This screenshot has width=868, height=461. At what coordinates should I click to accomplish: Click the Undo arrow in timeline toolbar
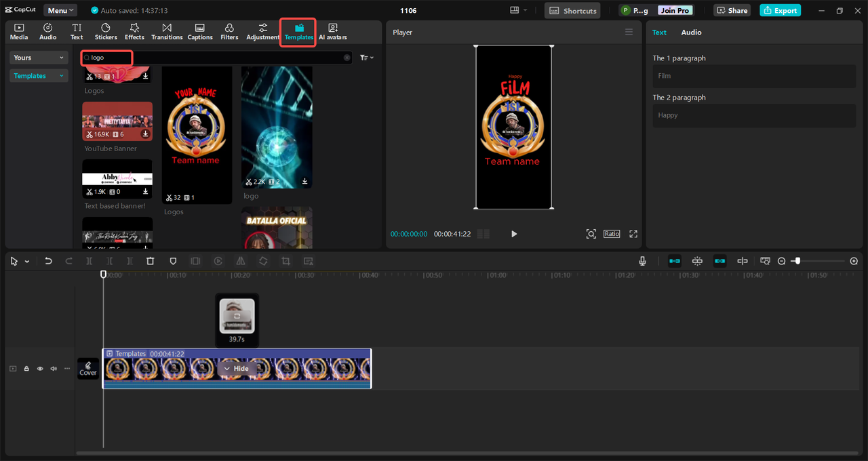[x=48, y=261]
